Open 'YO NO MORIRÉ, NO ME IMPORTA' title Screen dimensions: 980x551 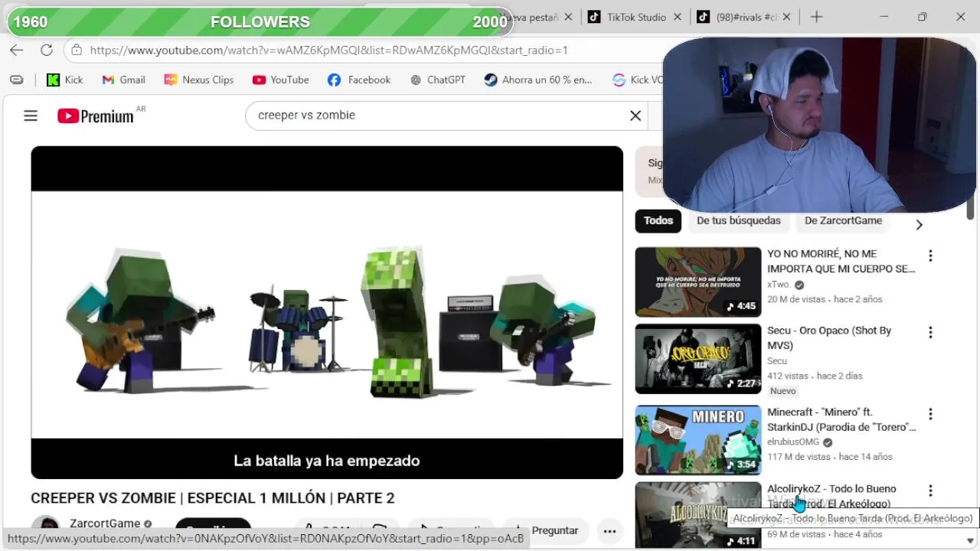[841, 262]
